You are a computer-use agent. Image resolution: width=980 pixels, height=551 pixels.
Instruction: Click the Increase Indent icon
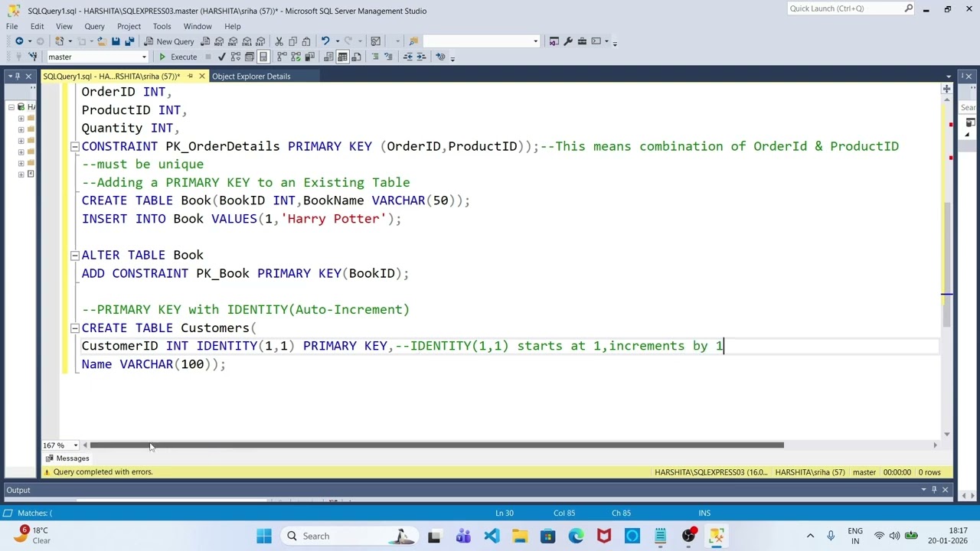pyautogui.click(x=420, y=57)
